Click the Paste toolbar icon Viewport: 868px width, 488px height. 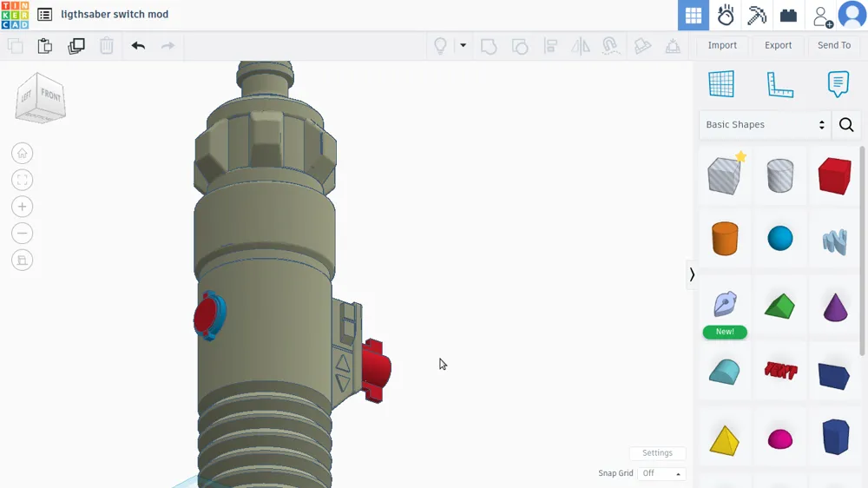point(45,45)
